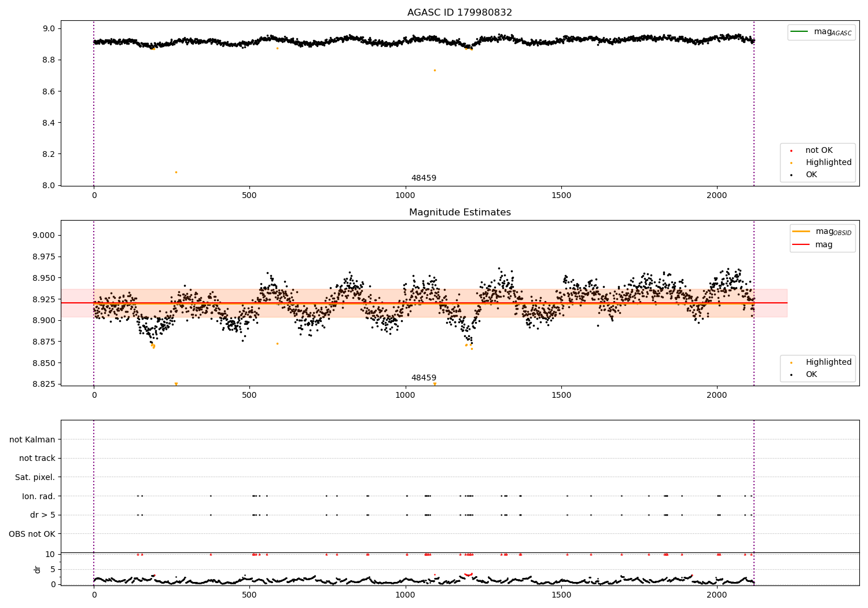Click the 'not Kalman' row label
868x608 pixels.
32,439
